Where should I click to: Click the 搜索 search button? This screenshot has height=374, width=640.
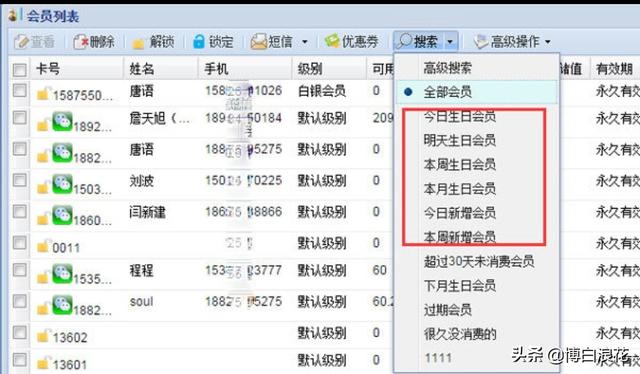pyautogui.click(x=418, y=41)
